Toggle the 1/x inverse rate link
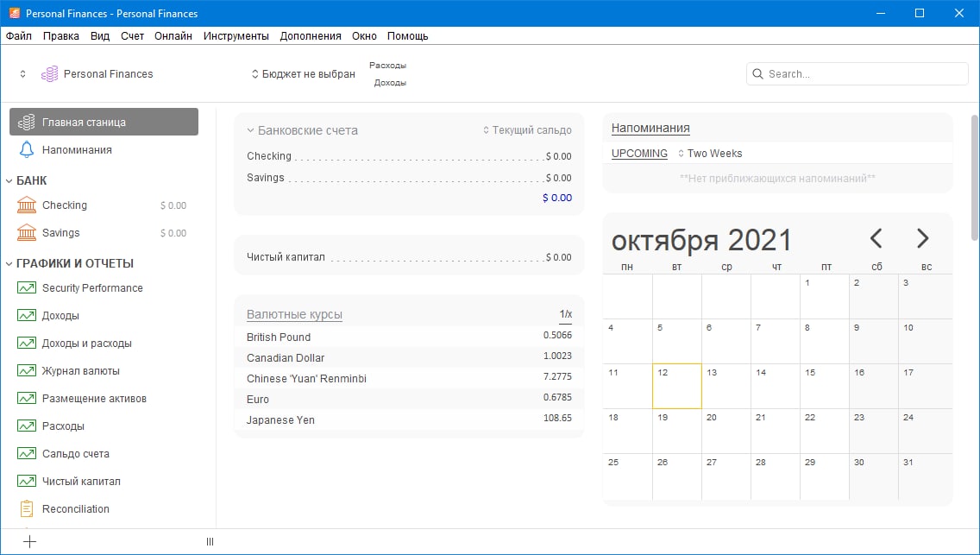Screen dimensions: 980x555 tap(565, 313)
